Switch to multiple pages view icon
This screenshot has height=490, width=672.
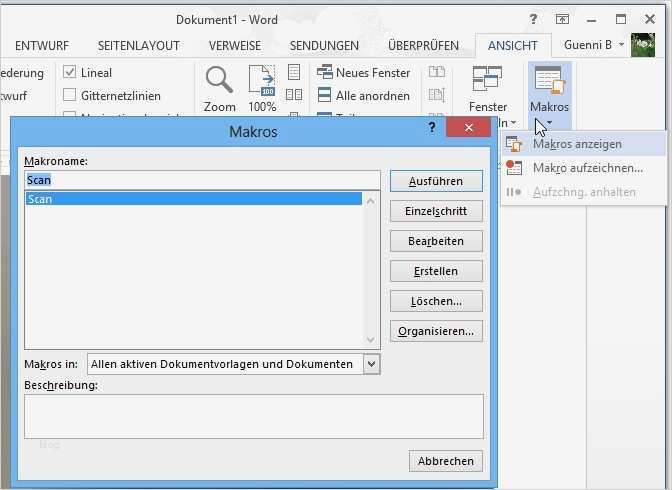pos(294,94)
